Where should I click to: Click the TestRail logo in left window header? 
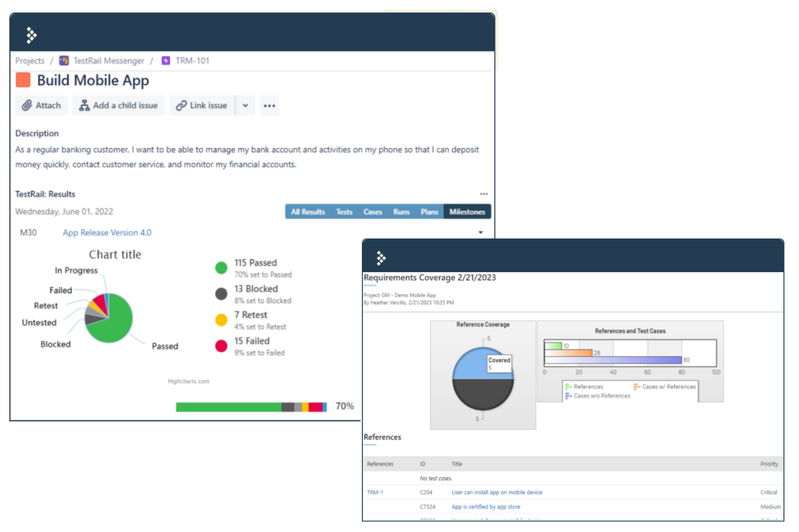pyautogui.click(x=32, y=35)
